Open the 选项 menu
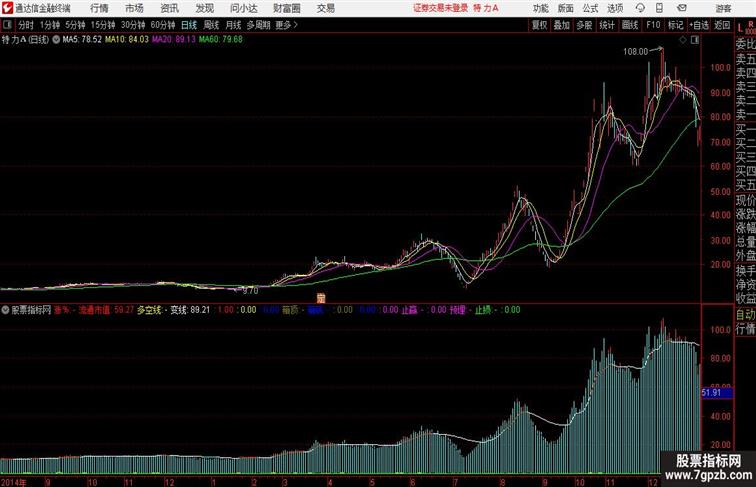The width and height of the screenshot is (756, 487). click(615, 8)
